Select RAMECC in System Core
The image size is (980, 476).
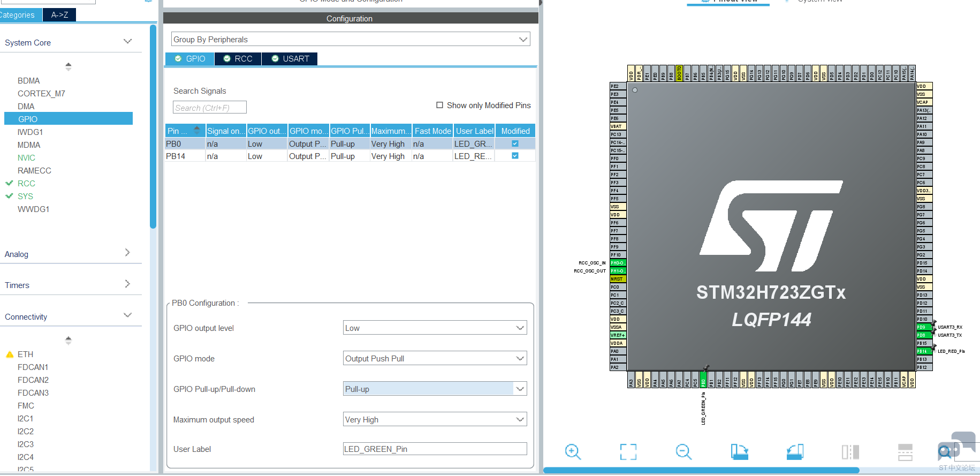coord(34,171)
